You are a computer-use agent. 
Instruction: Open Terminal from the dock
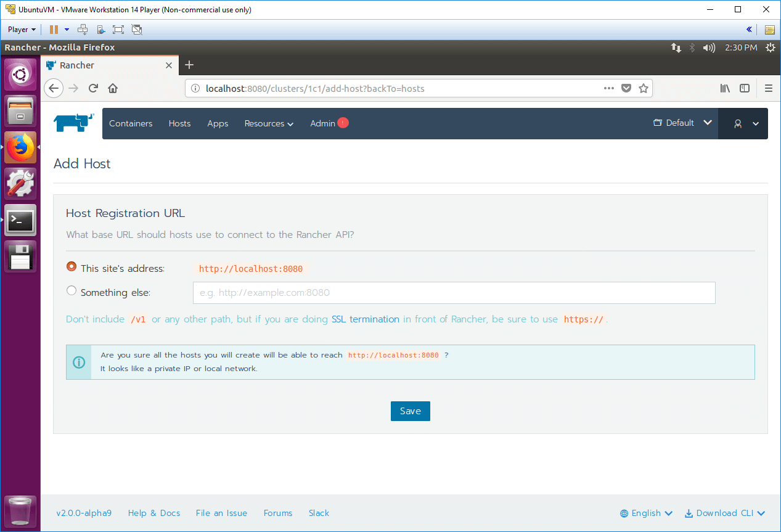(20, 220)
